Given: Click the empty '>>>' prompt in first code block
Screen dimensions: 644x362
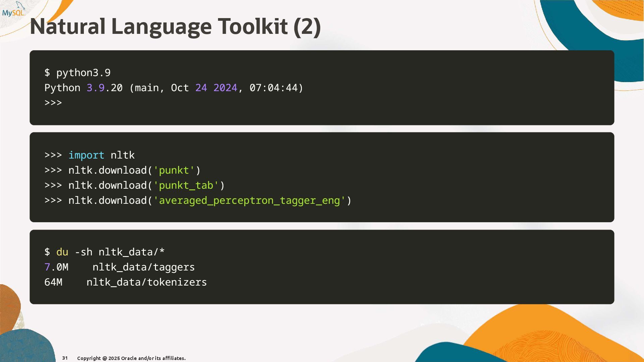Looking at the screenshot, I should (53, 103).
